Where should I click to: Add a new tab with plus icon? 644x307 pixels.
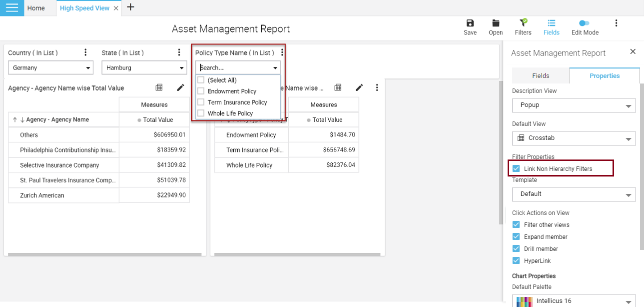coord(130,7)
